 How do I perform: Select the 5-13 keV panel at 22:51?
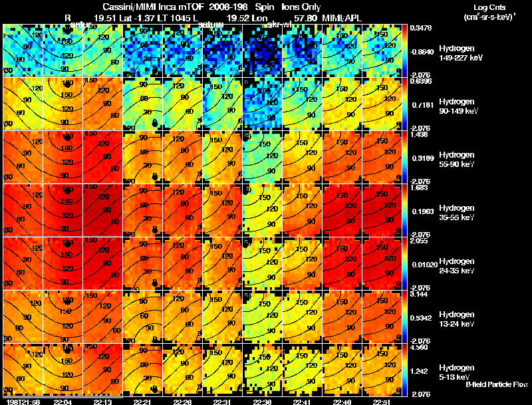(382, 370)
